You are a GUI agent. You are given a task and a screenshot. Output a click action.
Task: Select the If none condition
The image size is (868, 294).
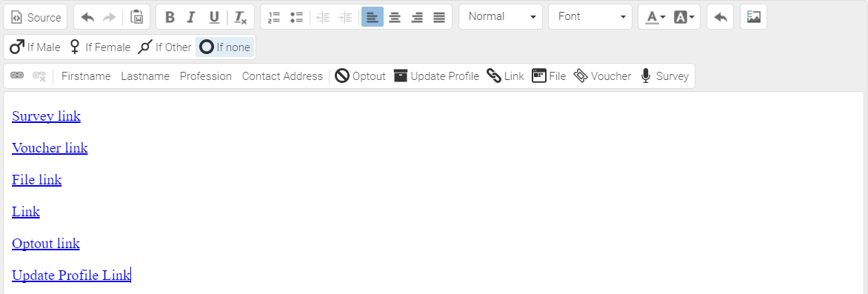224,47
